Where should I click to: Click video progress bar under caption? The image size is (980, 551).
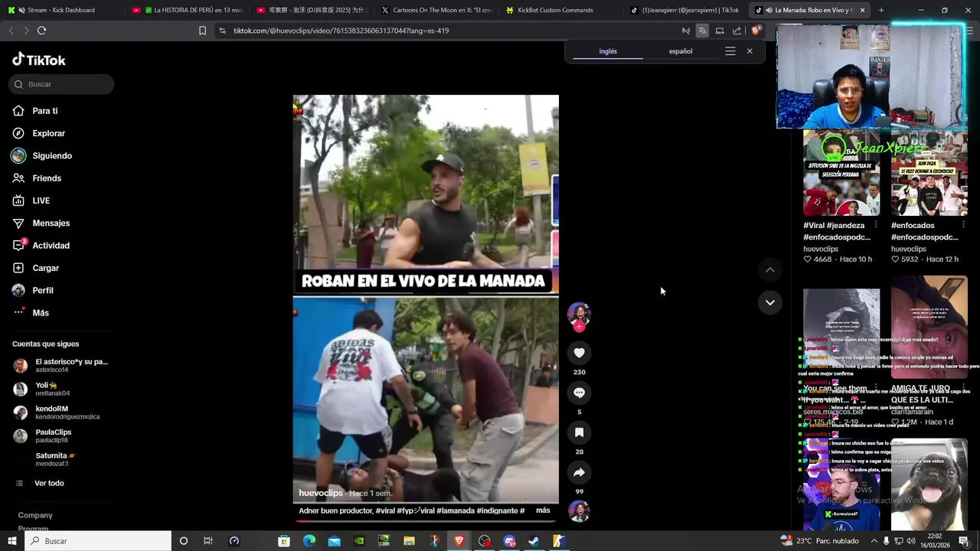click(x=426, y=520)
